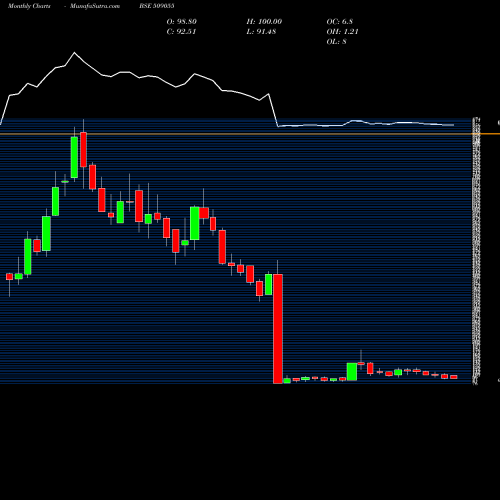
Task: Click the low value L: 91.48
Action: click(261, 32)
